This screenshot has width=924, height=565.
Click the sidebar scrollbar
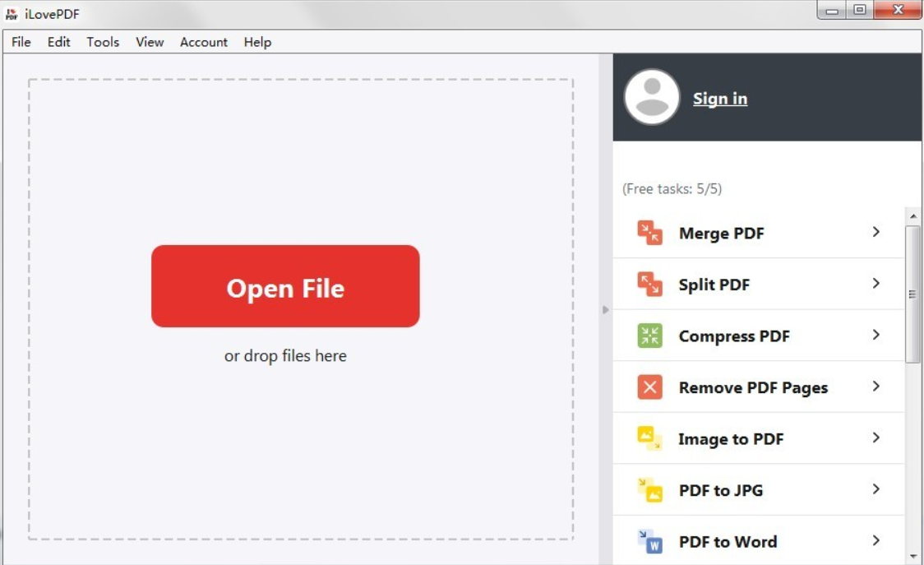[912, 296]
